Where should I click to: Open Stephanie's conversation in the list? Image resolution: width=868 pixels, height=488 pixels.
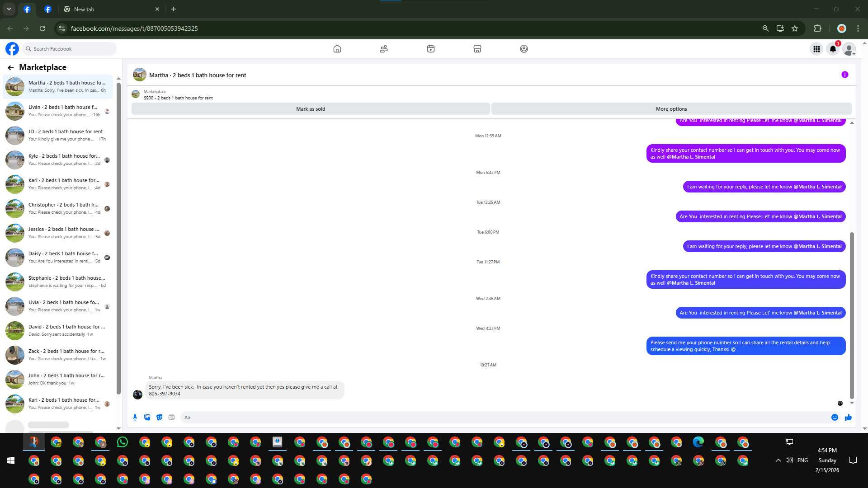coord(58,282)
